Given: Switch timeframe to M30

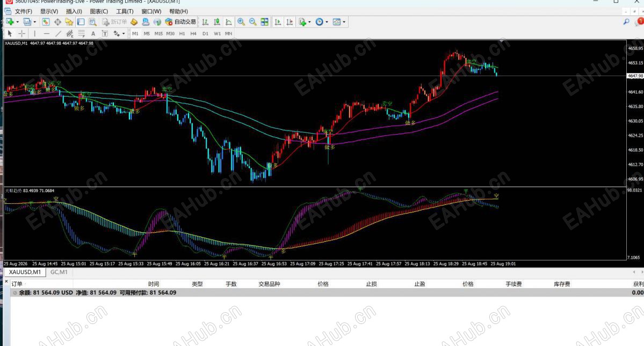Looking at the screenshot, I should pos(170,34).
